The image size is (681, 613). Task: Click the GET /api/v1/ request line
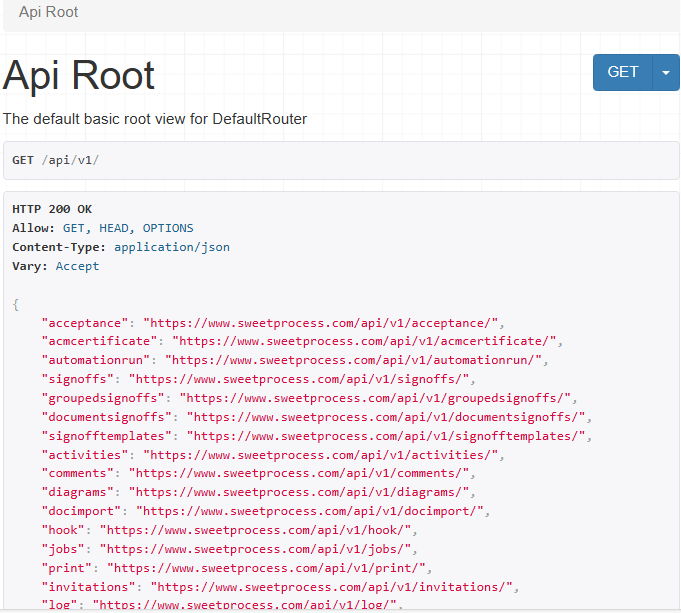(56, 160)
